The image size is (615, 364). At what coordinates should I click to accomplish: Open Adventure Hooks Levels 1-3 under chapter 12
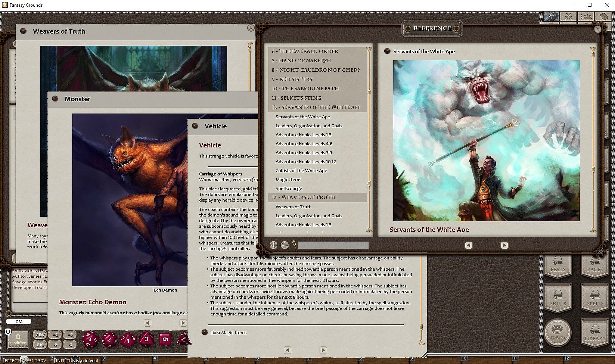pos(304,135)
